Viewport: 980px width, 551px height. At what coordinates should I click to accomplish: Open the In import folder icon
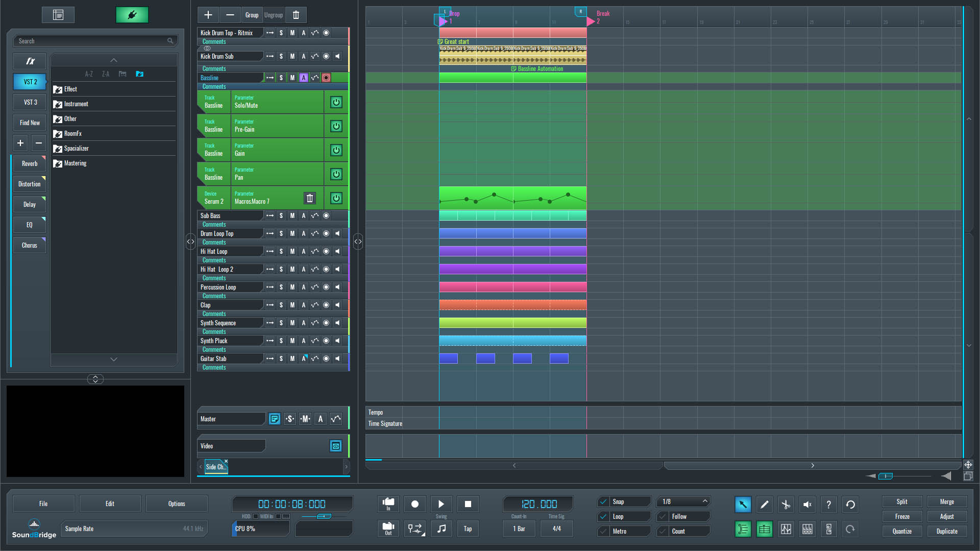(388, 504)
